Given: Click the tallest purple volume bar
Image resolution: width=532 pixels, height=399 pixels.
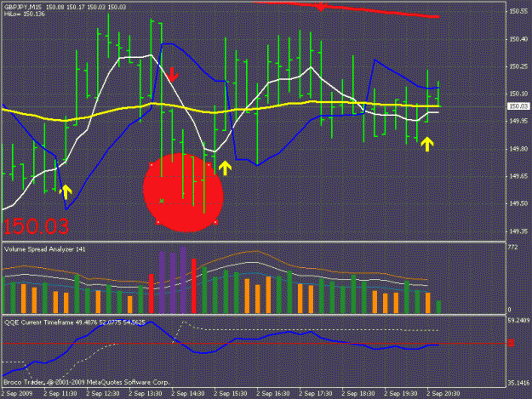Looking at the screenshot, I should click(x=183, y=280).
